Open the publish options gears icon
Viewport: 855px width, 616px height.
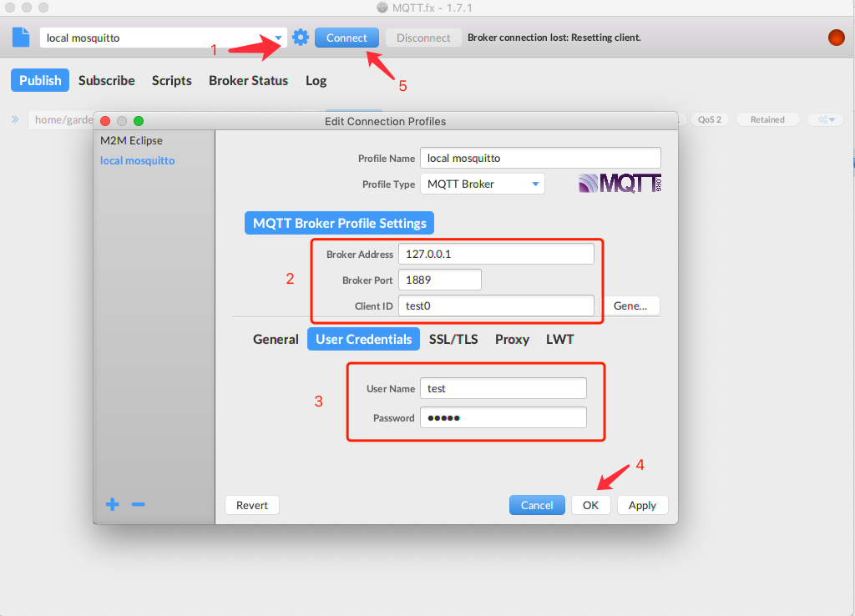tap(825, 119)
